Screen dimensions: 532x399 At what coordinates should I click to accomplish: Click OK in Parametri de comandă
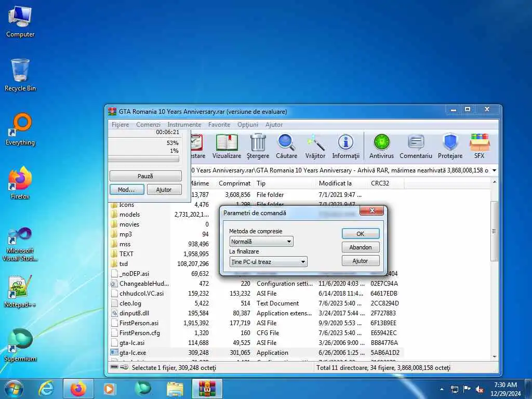361,234
